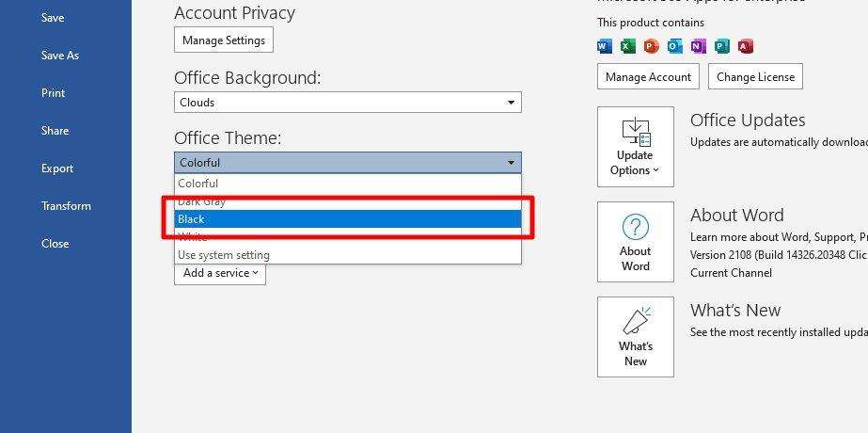Open Export in the sidebar
The height and width of the screenshot is (433, 868).
pyautogui.click(x=57, y=168)
